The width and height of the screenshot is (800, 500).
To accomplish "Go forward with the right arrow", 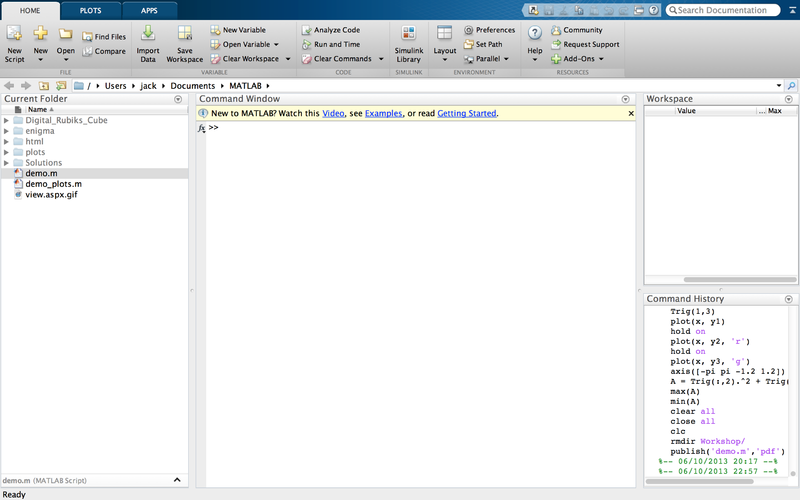I will [26, 86].
